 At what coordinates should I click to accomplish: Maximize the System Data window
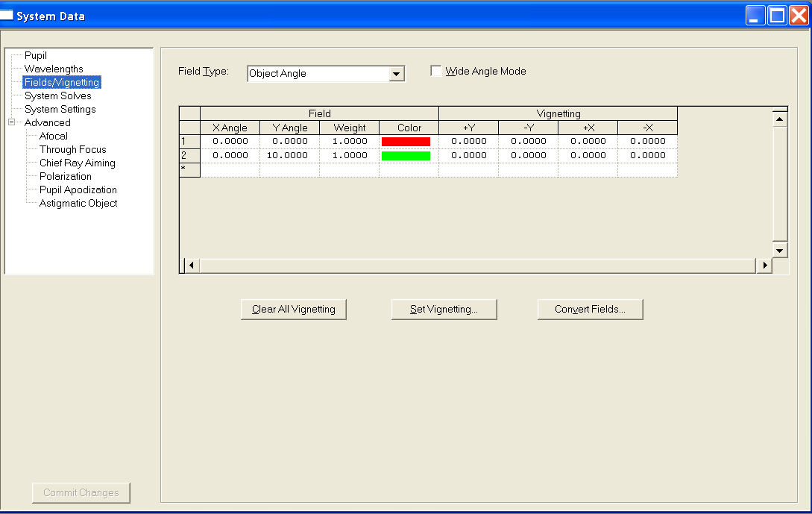click(777, 16)
